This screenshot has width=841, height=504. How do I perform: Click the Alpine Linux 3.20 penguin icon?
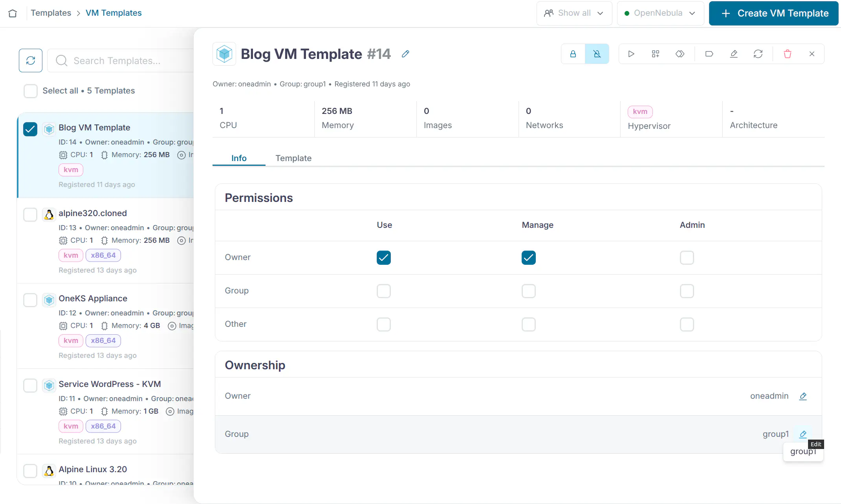point(49,471)
